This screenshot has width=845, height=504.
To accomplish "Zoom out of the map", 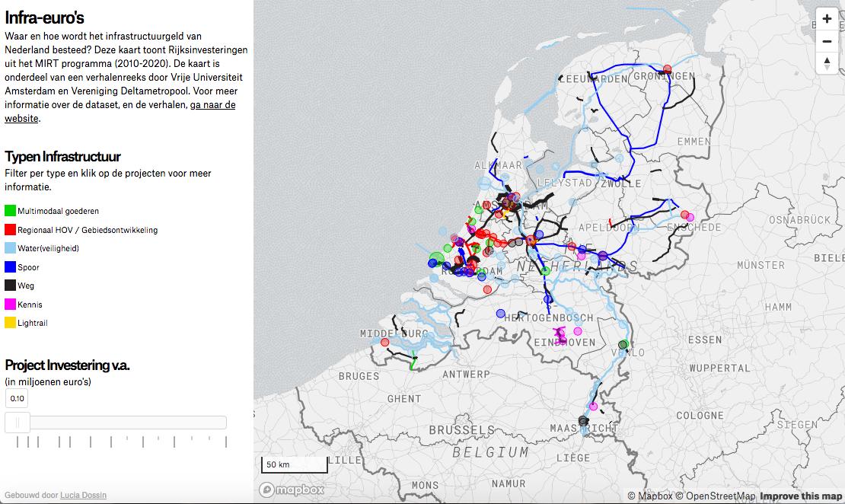I will 827,41.
